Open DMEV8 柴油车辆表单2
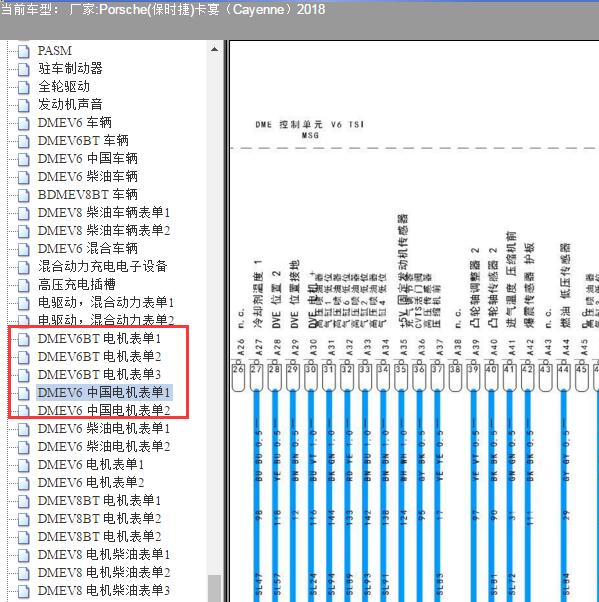 (104, 231)
